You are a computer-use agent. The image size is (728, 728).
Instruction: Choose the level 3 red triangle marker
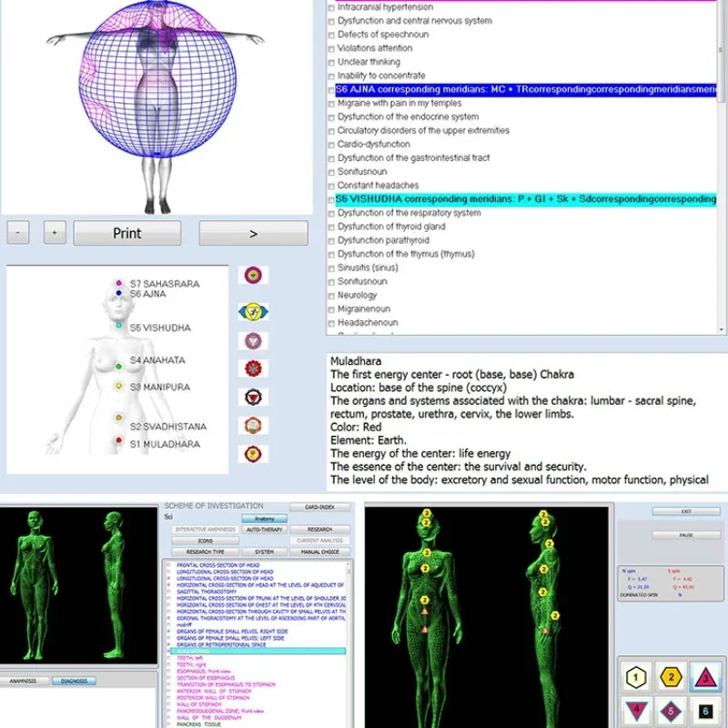pos(706,677)
